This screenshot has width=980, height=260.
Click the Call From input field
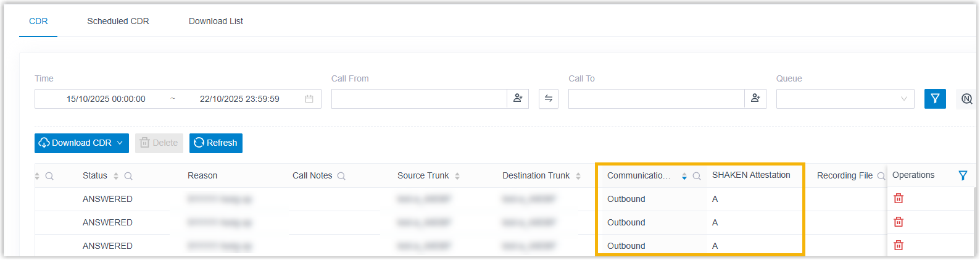pyautogui.click(x=419, y=99)
